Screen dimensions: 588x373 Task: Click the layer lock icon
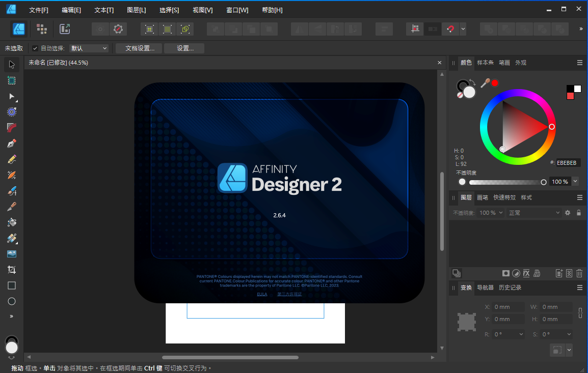579,213
